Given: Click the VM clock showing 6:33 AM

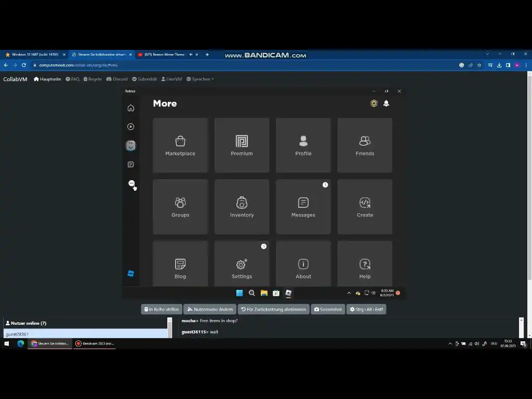Looking at the screenshot, I should pos(387,293).
